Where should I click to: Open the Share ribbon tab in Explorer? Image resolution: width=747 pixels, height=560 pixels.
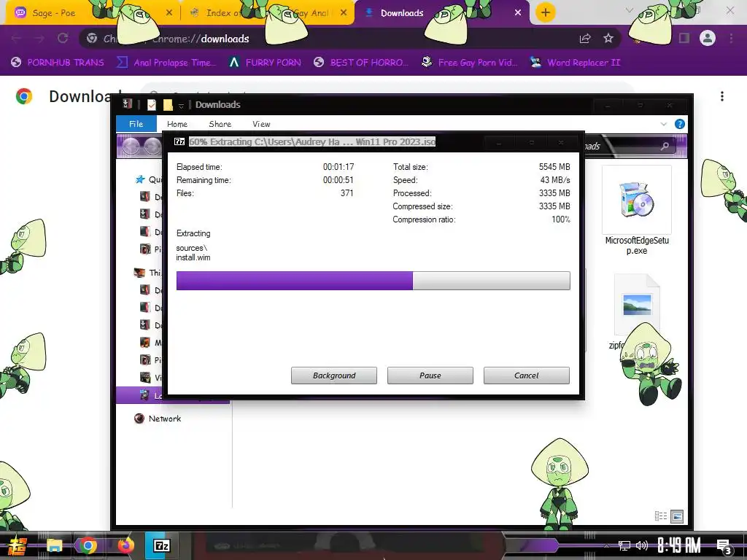pos(220,124)
